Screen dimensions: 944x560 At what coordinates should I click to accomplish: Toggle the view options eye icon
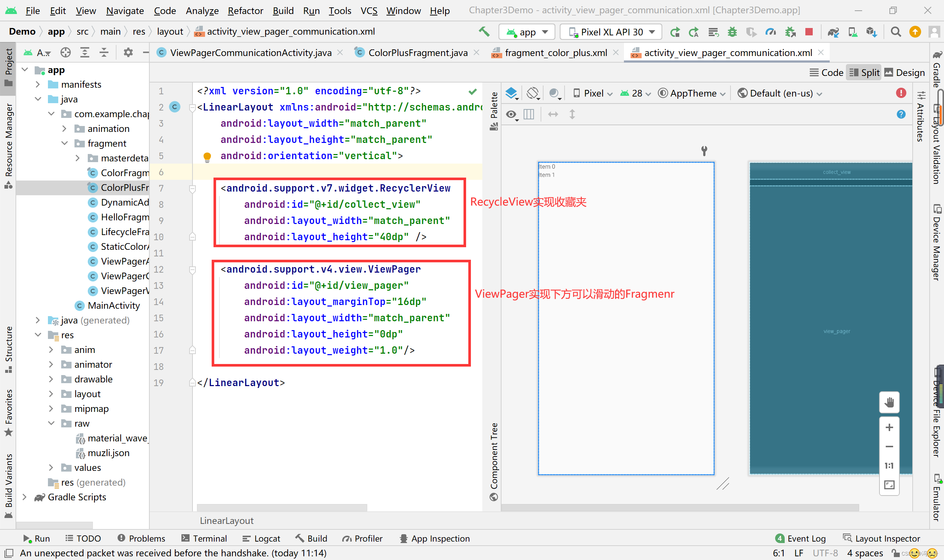(512, 114)
